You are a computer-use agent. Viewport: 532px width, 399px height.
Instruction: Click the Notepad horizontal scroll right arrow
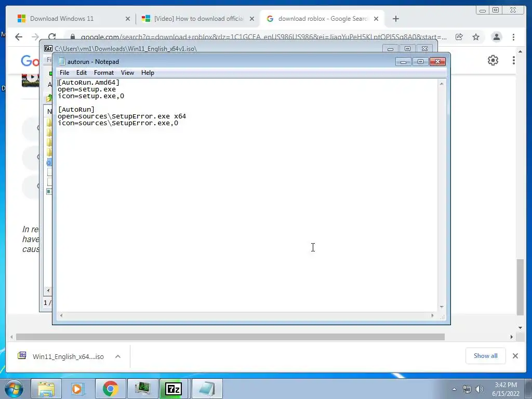point(432,315)
